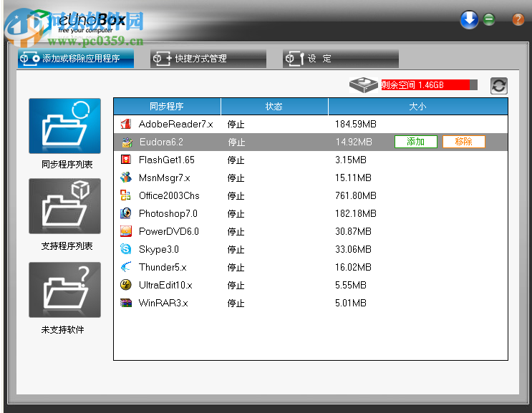532x413 pixels.
Task: Select MsnMsgr7.x in the list
Action: [311, 178]
